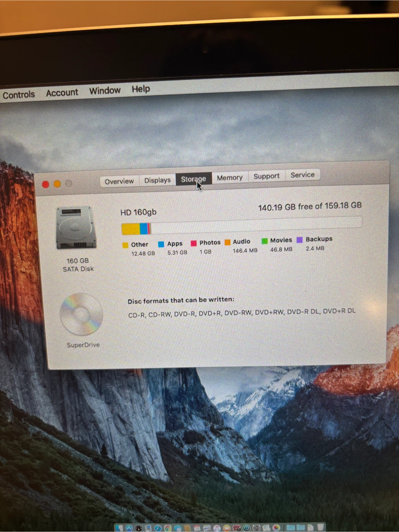The width and height of the screenshot is (399, 532).
Task: Open the Support tab
Action: point(266,176)
